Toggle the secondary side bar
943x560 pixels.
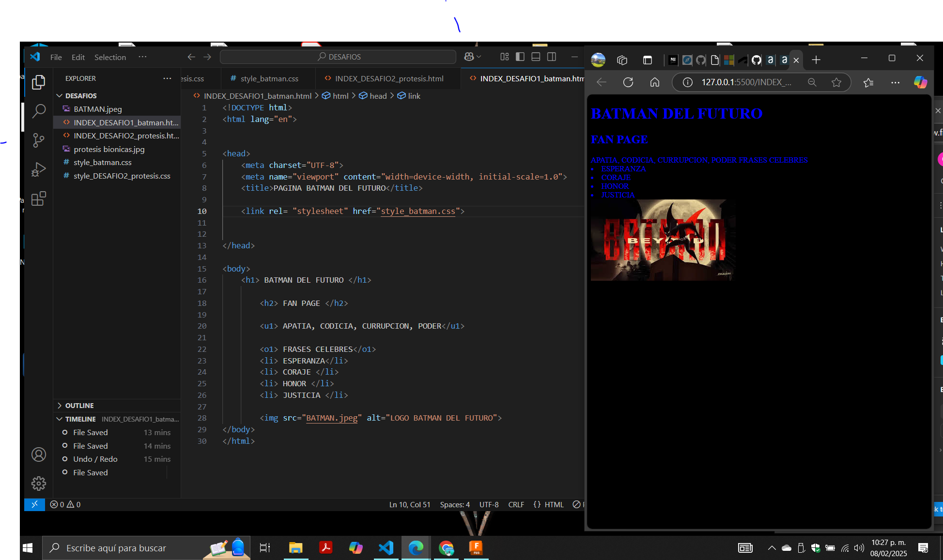pos(552,57)
